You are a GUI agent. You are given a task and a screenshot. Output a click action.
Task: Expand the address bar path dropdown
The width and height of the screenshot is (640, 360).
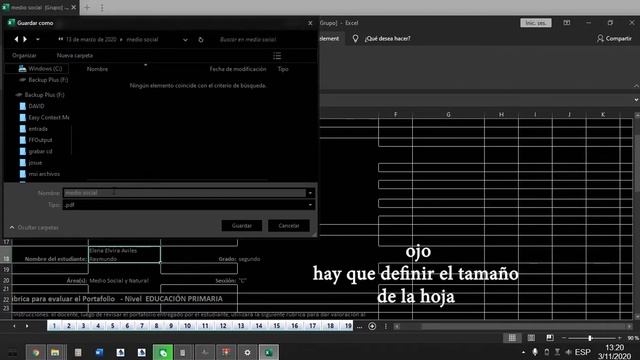click(x=185, y=40)
